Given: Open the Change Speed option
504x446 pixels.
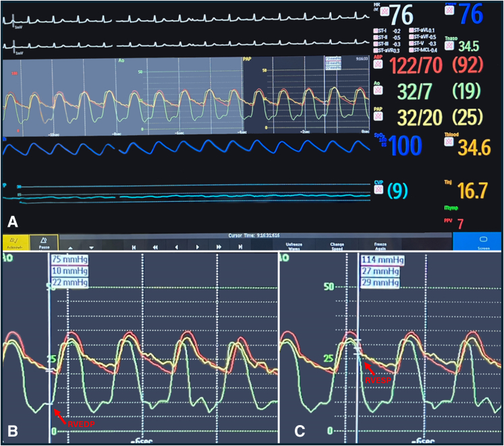Looking at the screenshot, I should pyautogui.click(x=337, y=244).
